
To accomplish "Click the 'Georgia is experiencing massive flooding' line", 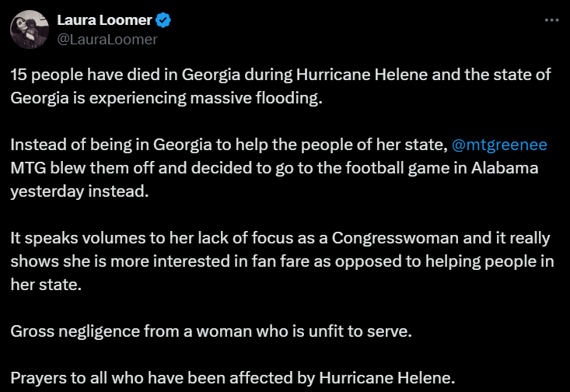I will coord(166,98).
